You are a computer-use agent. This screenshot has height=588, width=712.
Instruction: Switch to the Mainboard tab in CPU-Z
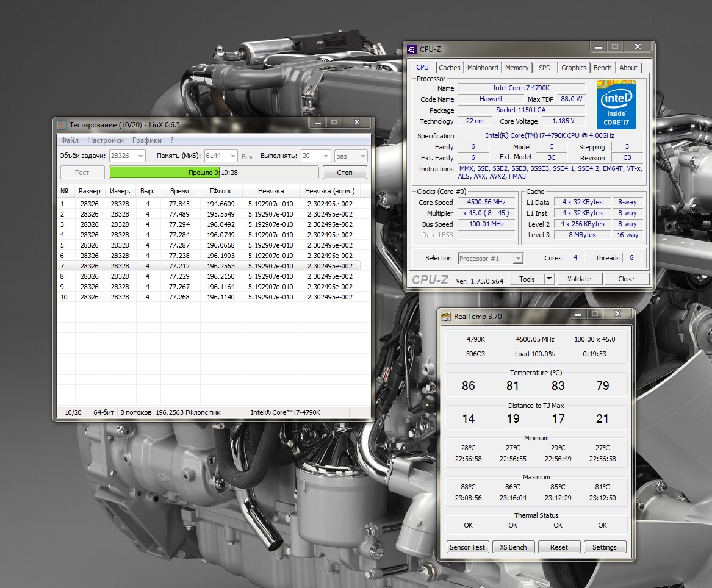[482, 68]
